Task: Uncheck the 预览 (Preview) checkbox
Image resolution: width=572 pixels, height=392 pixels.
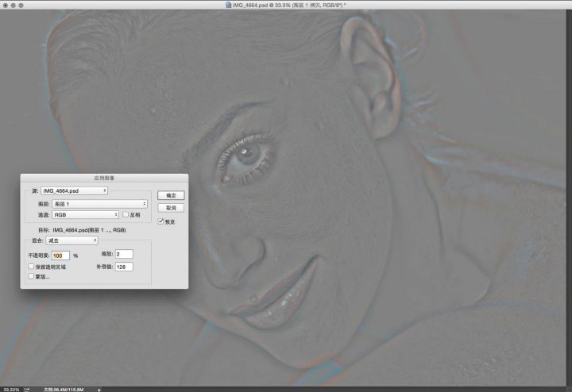Action: pos(160,221)
